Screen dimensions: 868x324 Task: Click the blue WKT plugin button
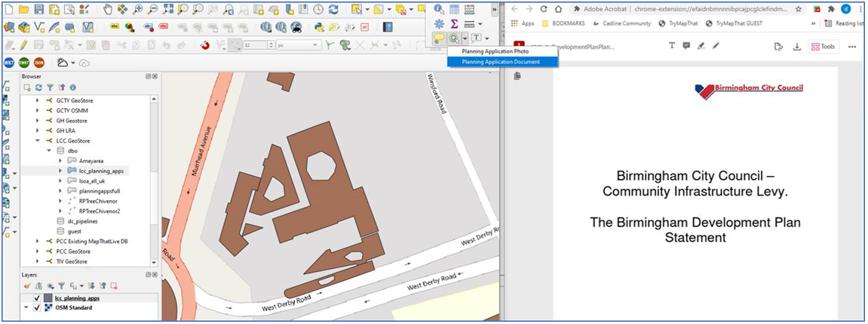tap(9, 63)
